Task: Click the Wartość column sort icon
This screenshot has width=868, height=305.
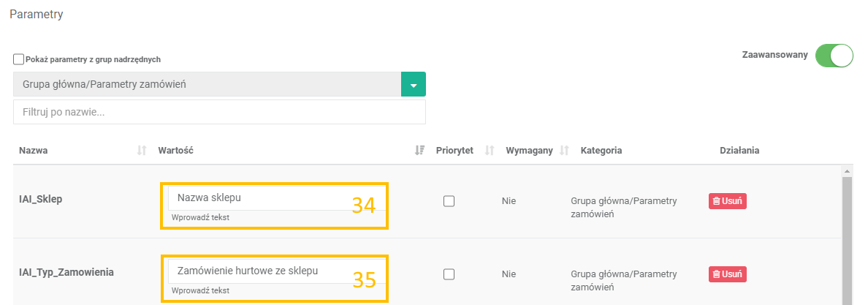Action: 419,151
